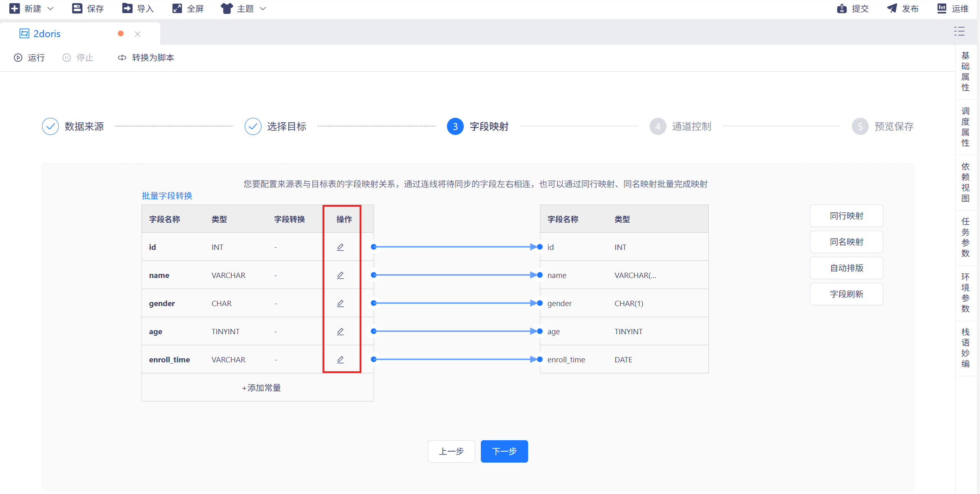Click the 同行映射 button

[x=847, y=216]
